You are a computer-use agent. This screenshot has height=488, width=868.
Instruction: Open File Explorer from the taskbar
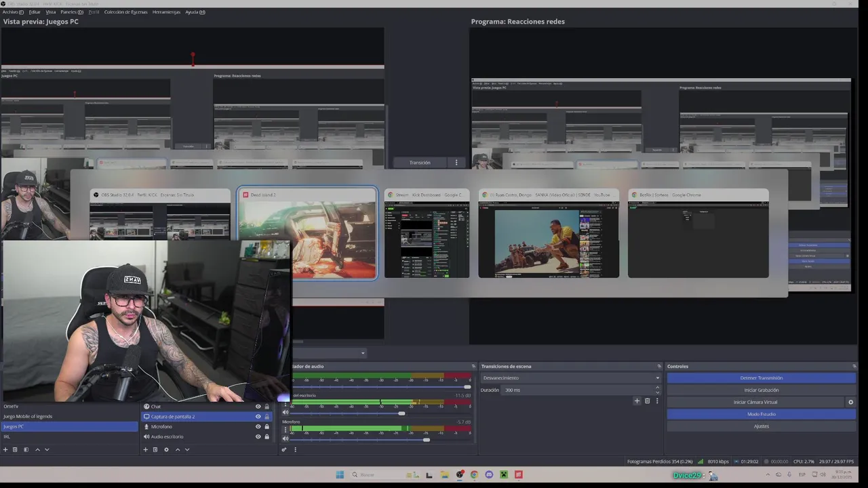coord(444,474)
